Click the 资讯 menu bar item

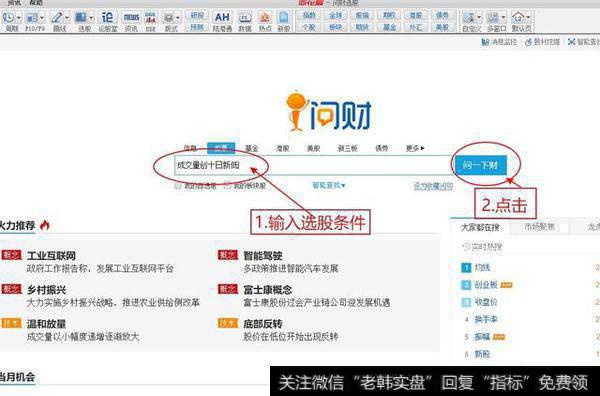(14, 3)
